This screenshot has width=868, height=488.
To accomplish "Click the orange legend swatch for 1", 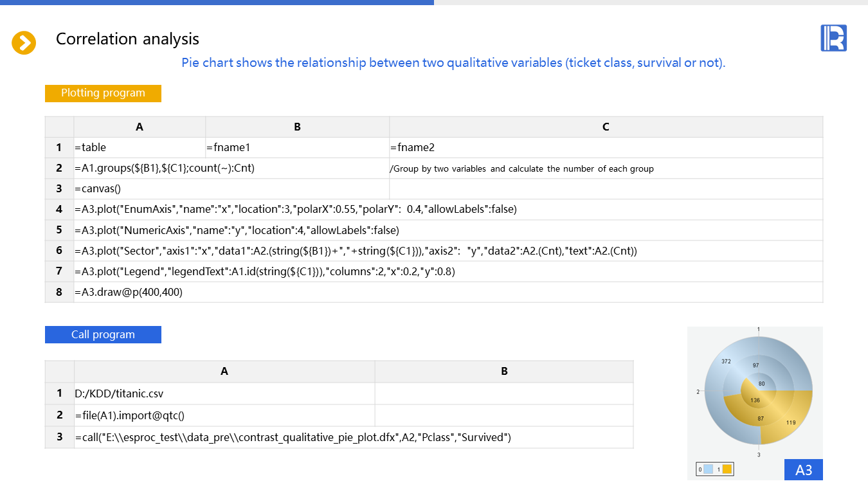I will [x=727, y=469].
